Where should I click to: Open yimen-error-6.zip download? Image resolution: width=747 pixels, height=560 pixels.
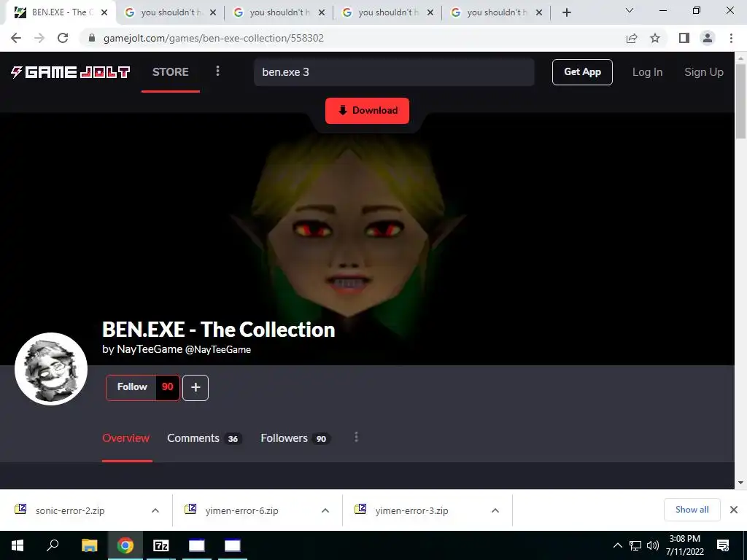pos(241,510)
